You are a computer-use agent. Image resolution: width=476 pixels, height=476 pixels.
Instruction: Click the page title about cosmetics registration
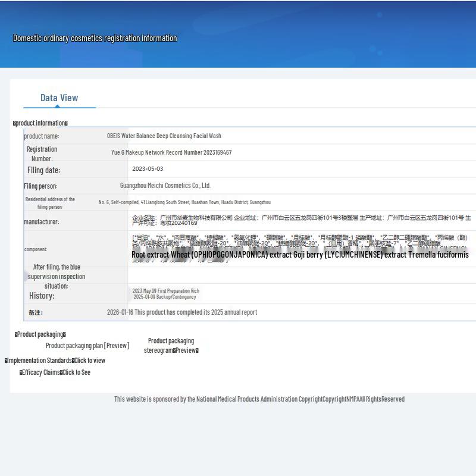[x=95, y=38]
